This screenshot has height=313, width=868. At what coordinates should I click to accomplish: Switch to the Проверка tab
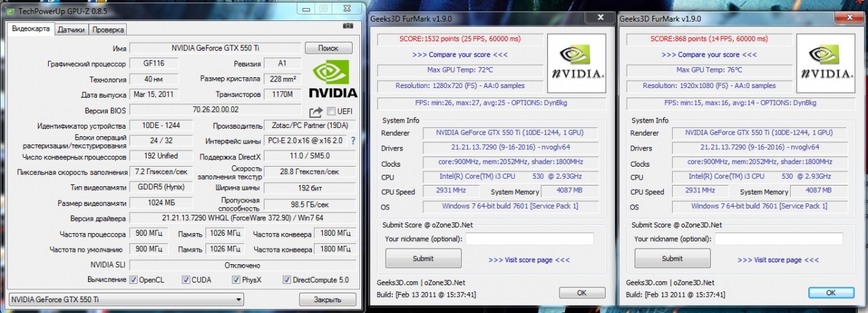coord(108,30)
